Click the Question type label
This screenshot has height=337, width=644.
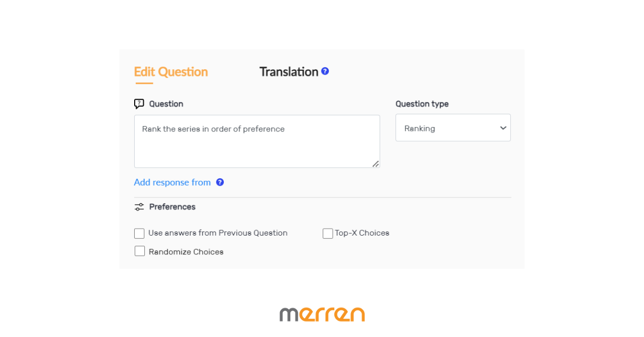(422, 104)
